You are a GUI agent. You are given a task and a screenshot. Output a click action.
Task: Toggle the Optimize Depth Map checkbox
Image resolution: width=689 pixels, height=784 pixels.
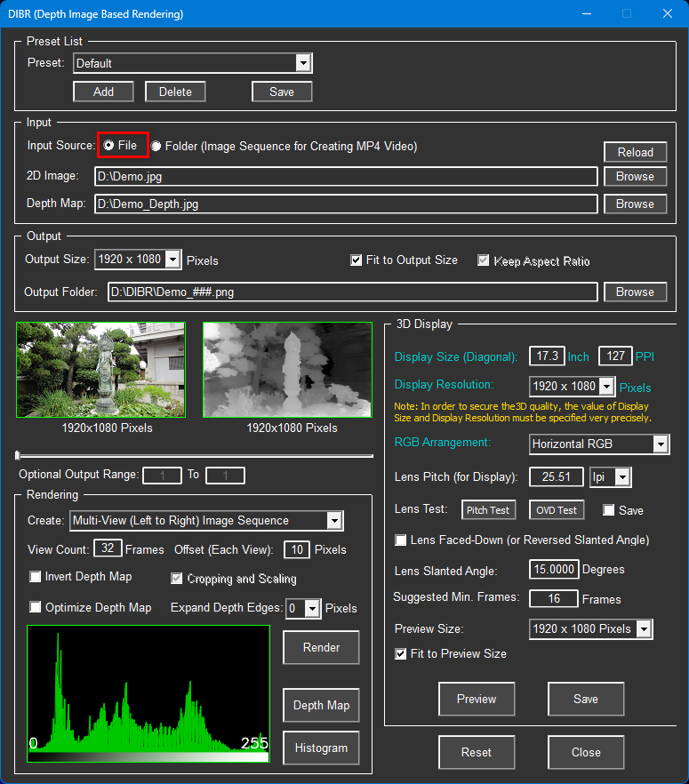36,607
